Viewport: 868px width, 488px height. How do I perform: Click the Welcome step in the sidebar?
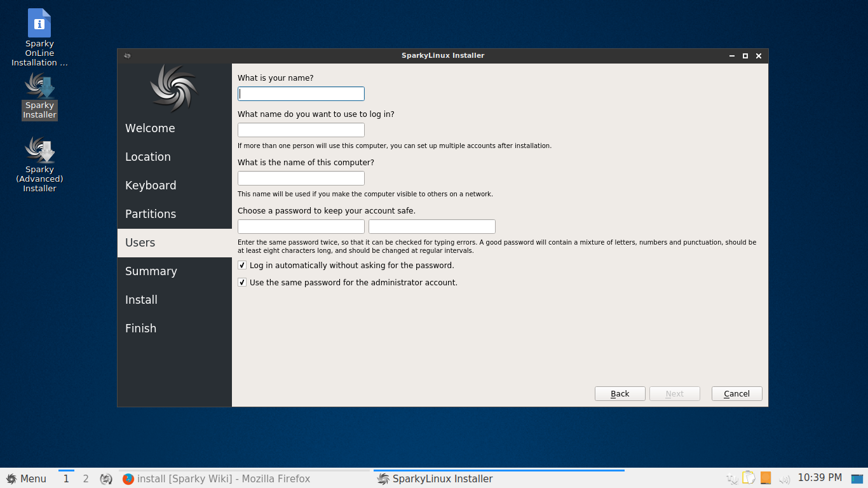pyautogui.click(x=175, y=128)
